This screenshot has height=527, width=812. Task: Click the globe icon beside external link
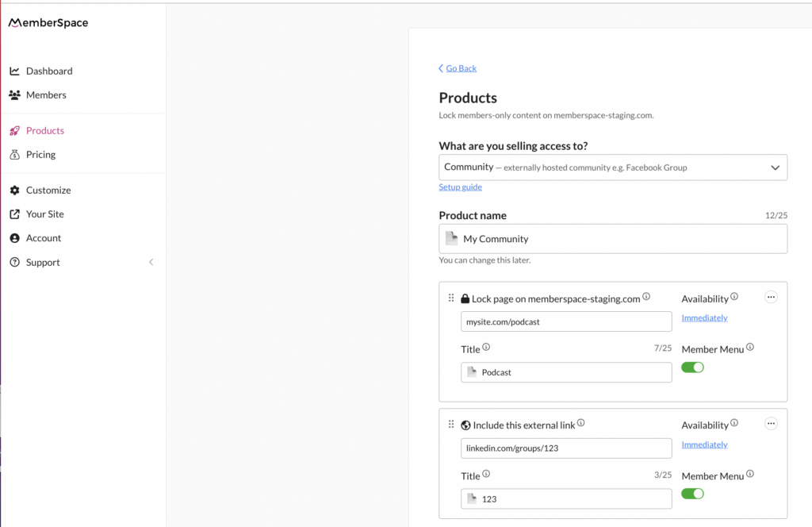[x=464, y=424]
